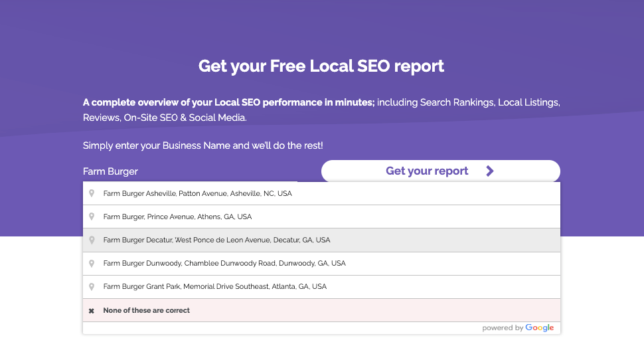This screenshot has width=644, height=352.
Task: Click the map pin beside Decatur result
Action: (92, 240)
